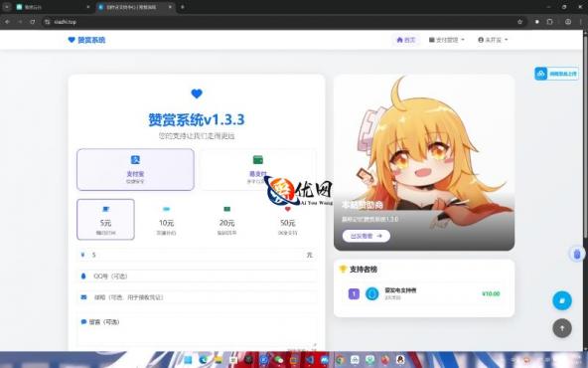Open the browser extensions puzzle icon

coord(549,22)
